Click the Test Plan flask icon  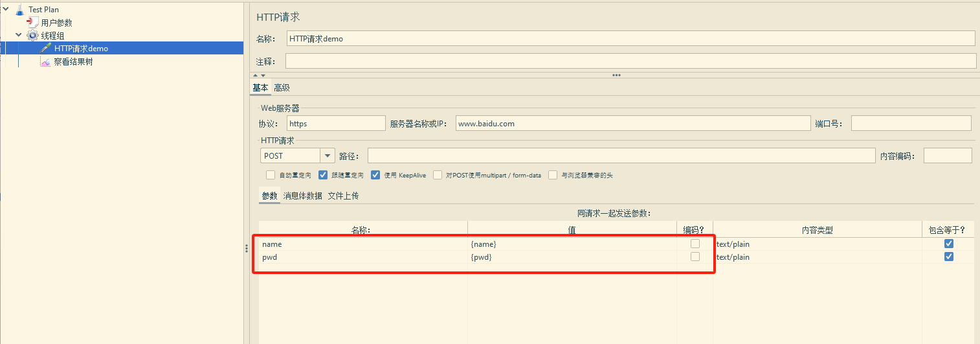[19, 10]
